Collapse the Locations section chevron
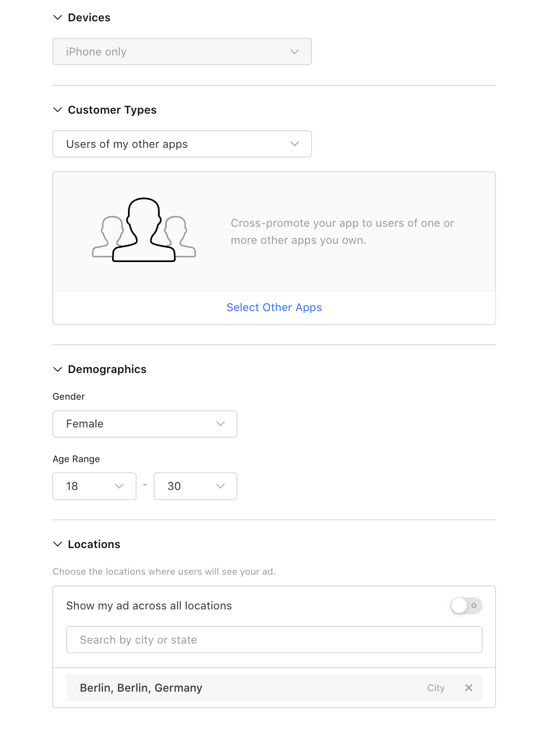 [58, 544]
